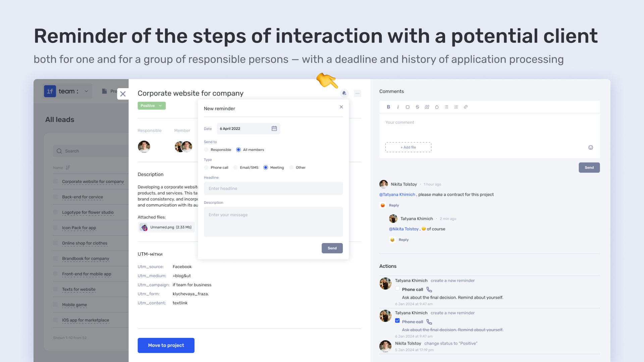
Task: Sort leads by the Name column
Action: click(x=61, y=168)
